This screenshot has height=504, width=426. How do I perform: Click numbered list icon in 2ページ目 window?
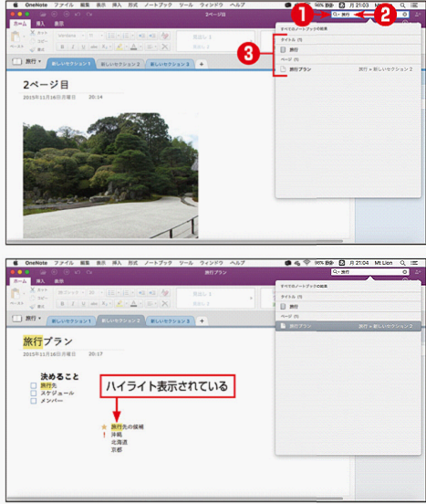tap(126, 36)
